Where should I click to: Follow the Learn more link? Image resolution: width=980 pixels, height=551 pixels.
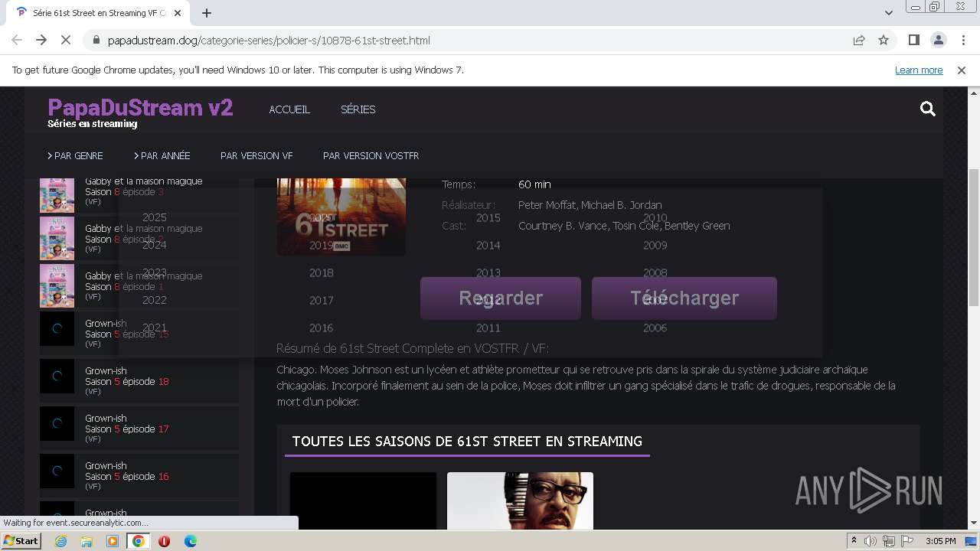tap(919, 70)
